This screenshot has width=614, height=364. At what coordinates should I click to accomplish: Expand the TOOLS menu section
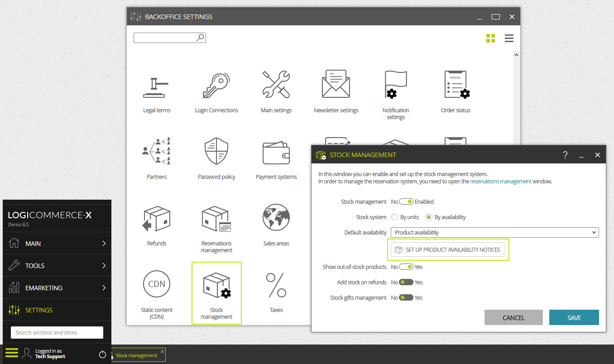click(x=57, y=266)
